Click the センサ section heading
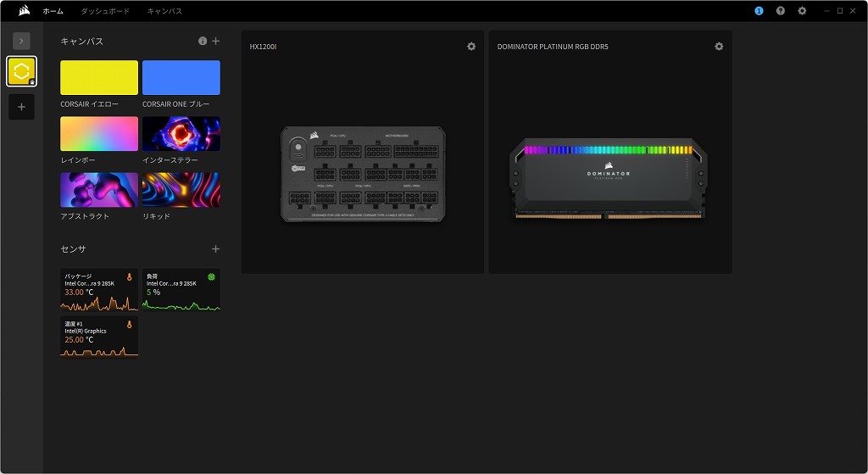 (73, 249)
